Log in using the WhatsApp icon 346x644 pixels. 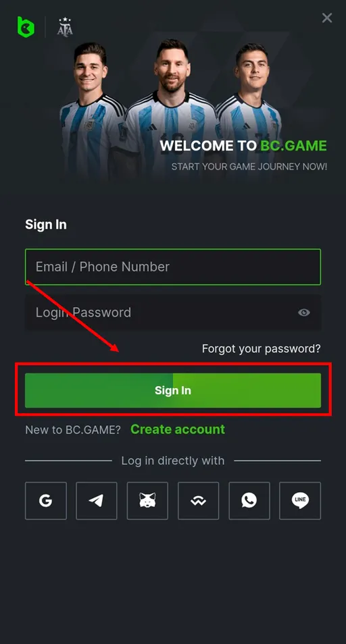(249, 501)
